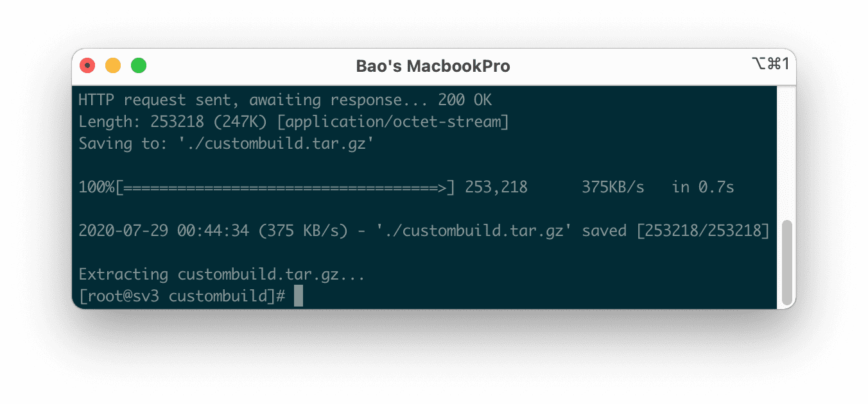Click the [root@sv3 custombuild]# prompt text
The image size is (868, 404).
[x=182, y=296]
